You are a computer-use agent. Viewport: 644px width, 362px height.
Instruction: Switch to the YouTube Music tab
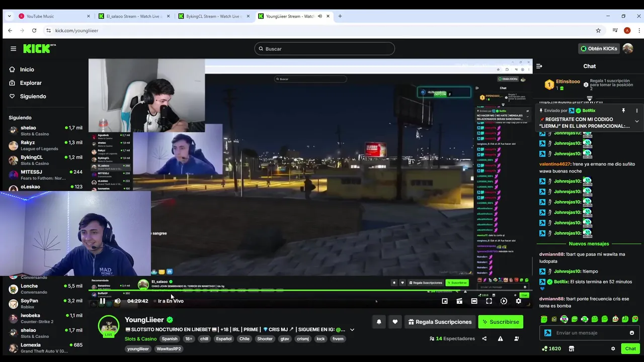(54, 16)
